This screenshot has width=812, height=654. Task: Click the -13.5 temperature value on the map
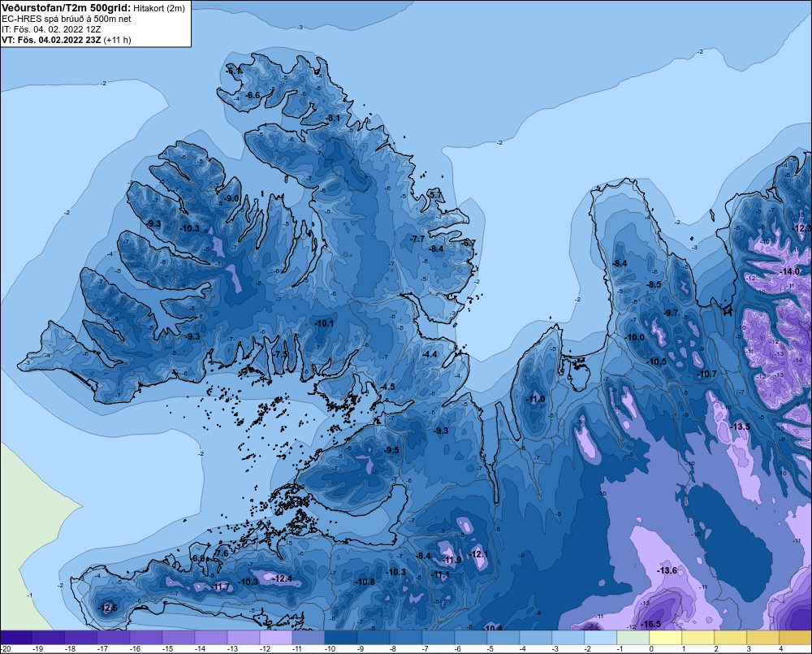(x=741, y=427)
